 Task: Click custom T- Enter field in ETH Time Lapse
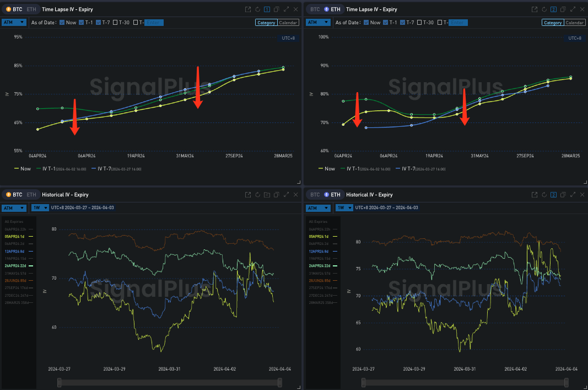pos(458,23)
